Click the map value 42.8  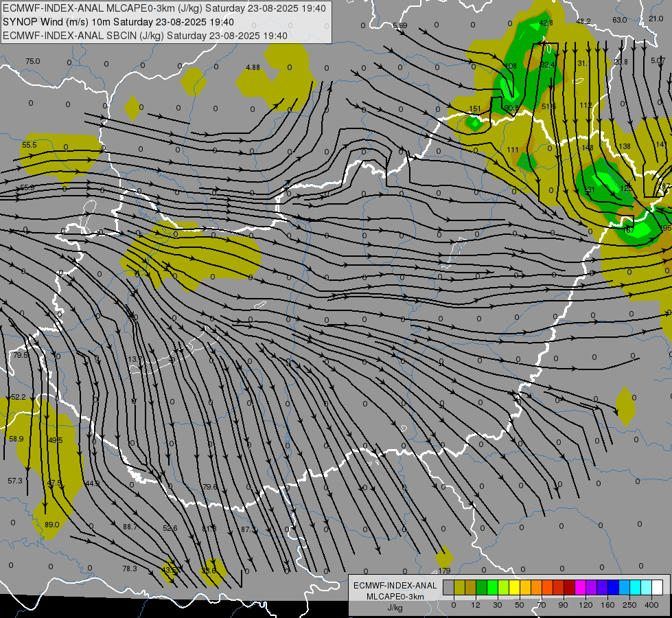point(546,23)
